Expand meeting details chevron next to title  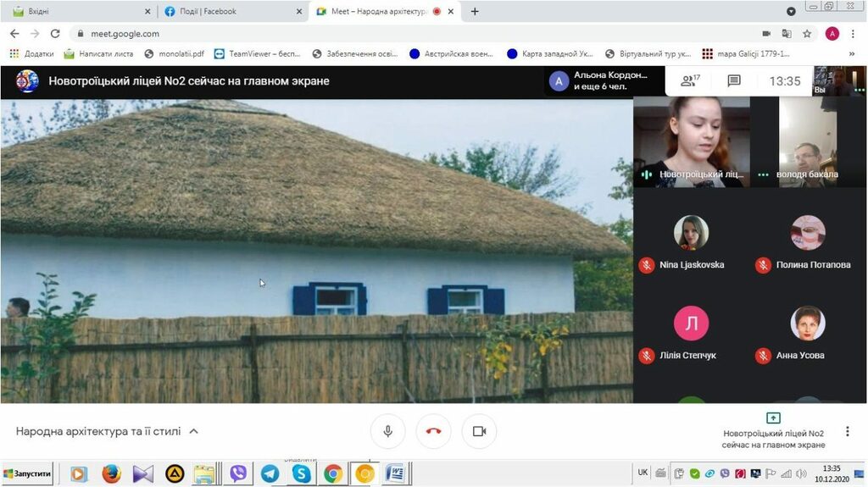tap(193, 431)
